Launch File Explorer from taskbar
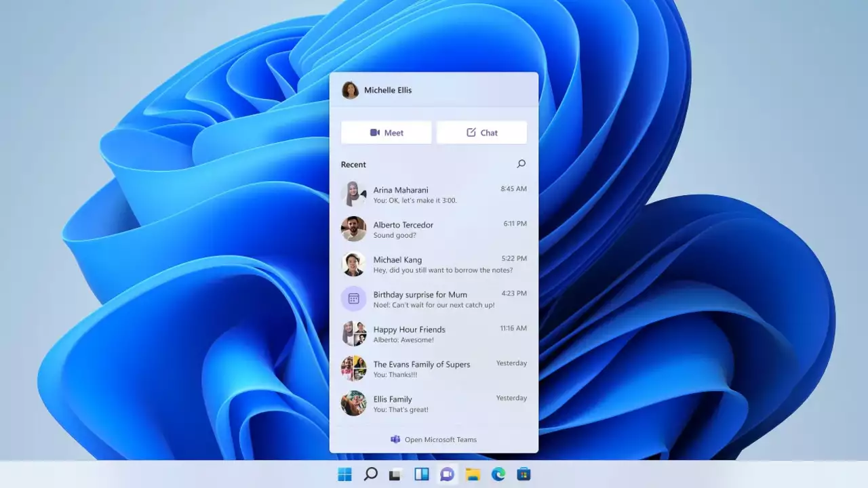Viewport: 868px width, 488px height. point(473,474)
